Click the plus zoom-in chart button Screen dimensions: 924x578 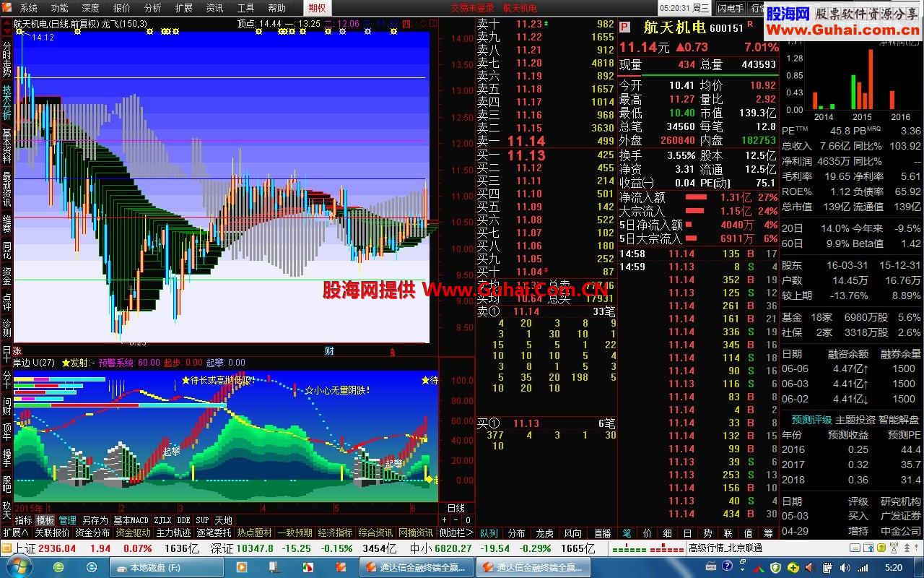click(x=445, y=520)
